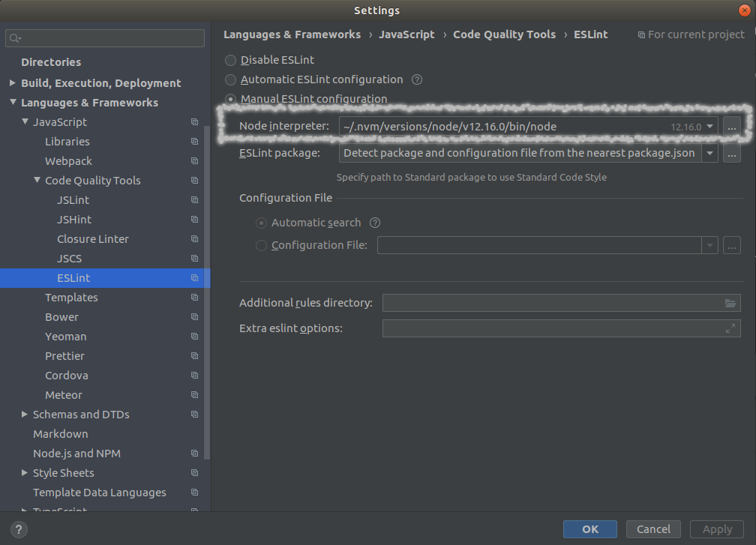Viewport: 756px width, 545px height.
Task: Open Templates settings page
Action: pos(71,298)
